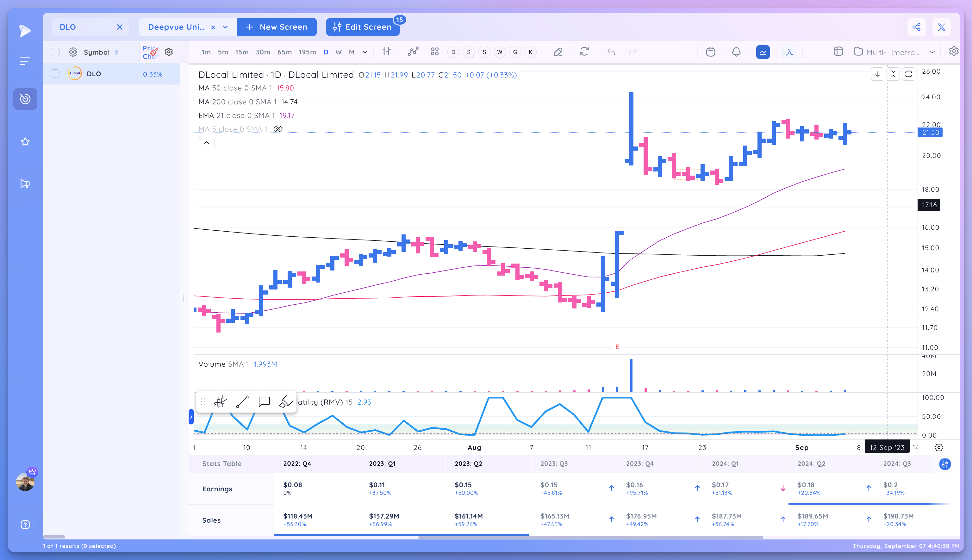Select the eraser tool in drawing toolbar
This screenshot has width=972, height=560.
coord(285,402)
